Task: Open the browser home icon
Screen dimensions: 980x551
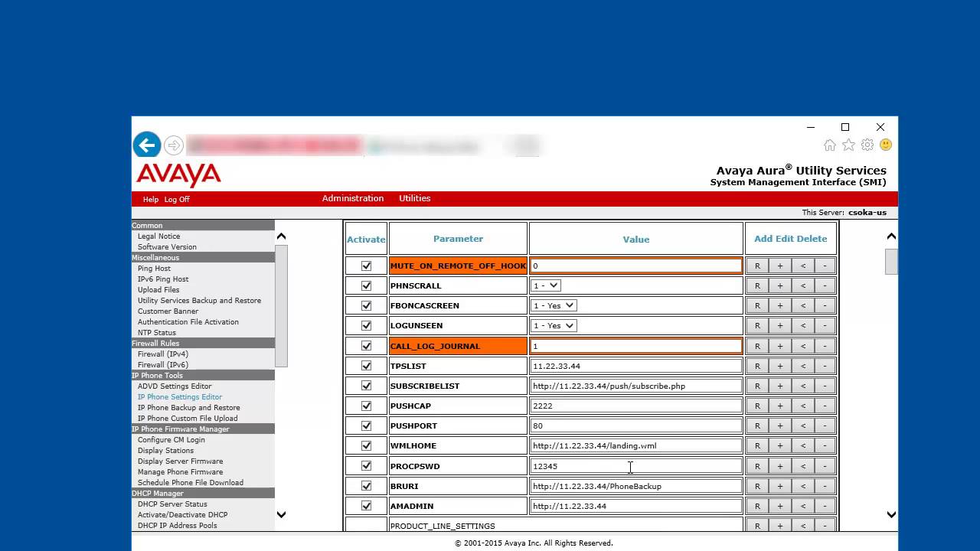Action: point(830,145)
